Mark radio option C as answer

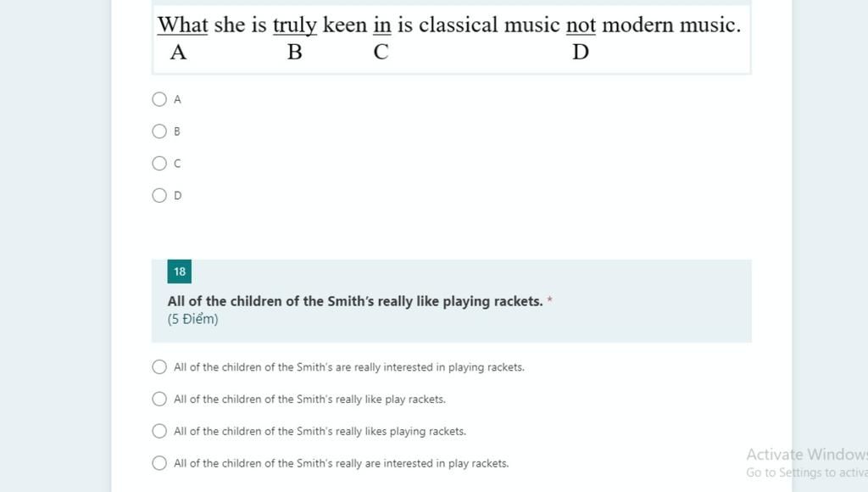pyautogui.click(x=159, y=164)
